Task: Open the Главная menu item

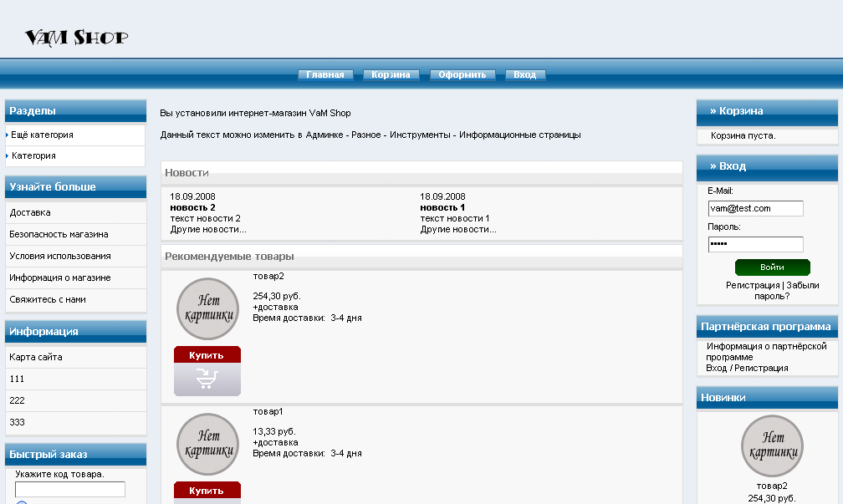Action: (325, 74)
